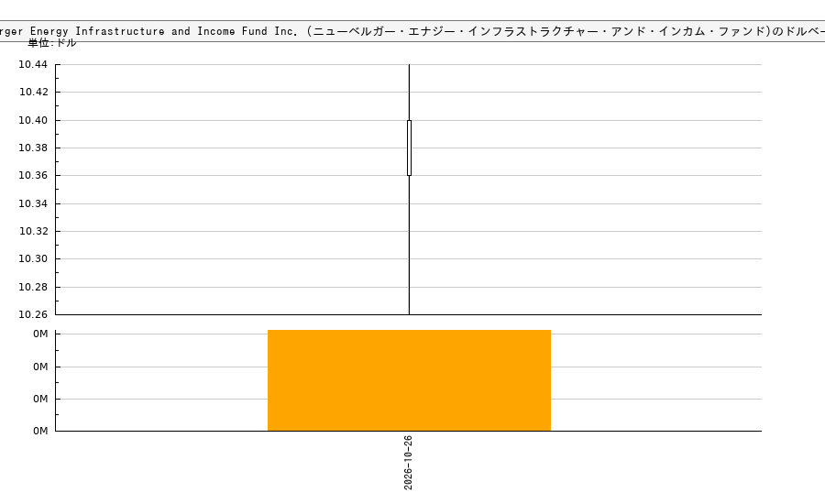Click the 10.26 price axis label
825x504 pixels.
click(33, 314)
